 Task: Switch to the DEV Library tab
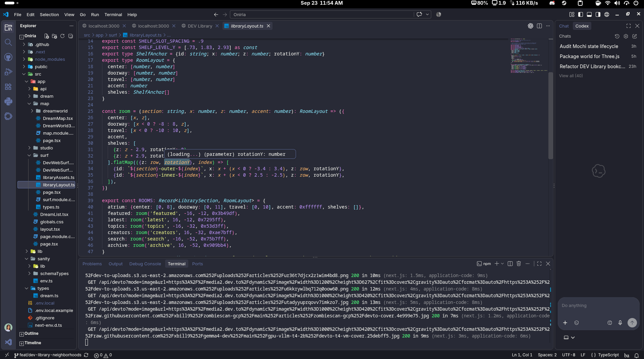[x=200, y=26]
